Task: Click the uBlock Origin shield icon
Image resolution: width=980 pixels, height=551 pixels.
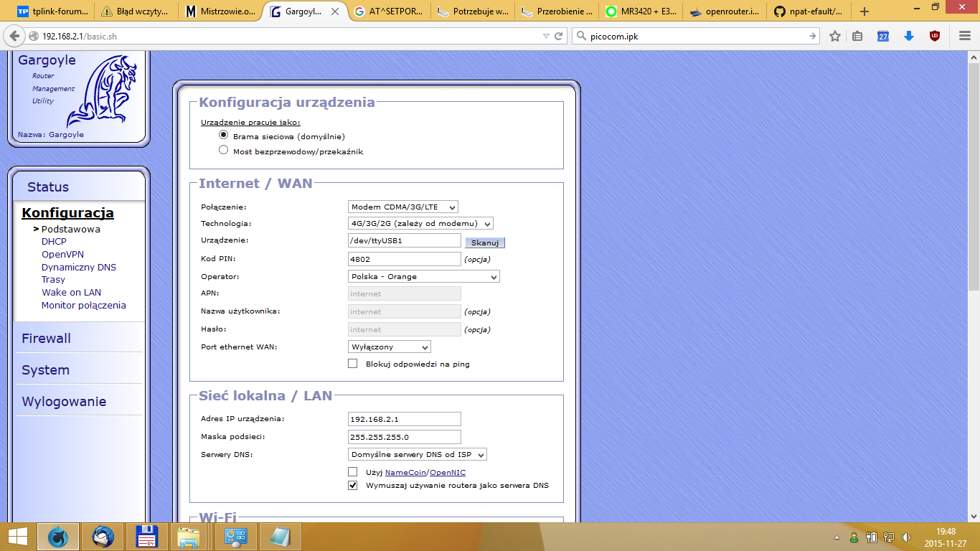Action: click(x=934, y=36)
